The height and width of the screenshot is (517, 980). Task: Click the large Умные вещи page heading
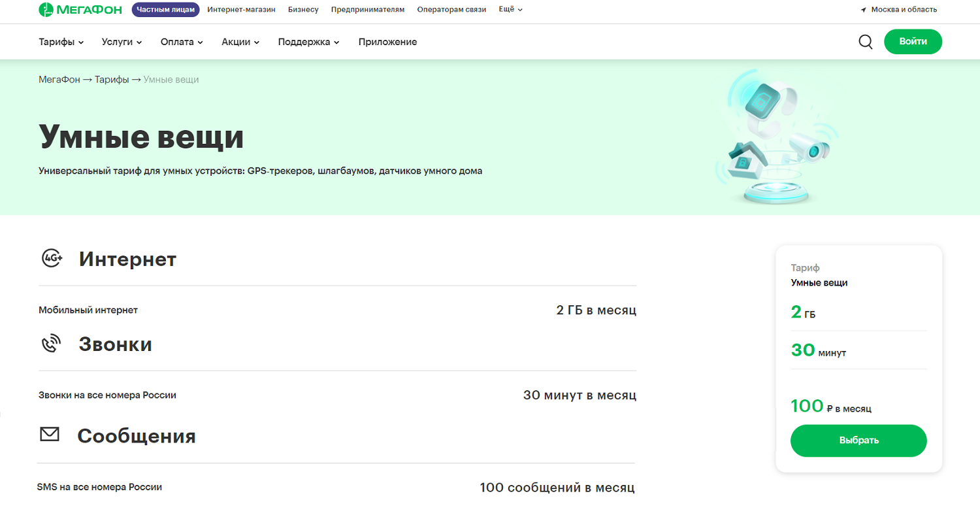[141, 137]
